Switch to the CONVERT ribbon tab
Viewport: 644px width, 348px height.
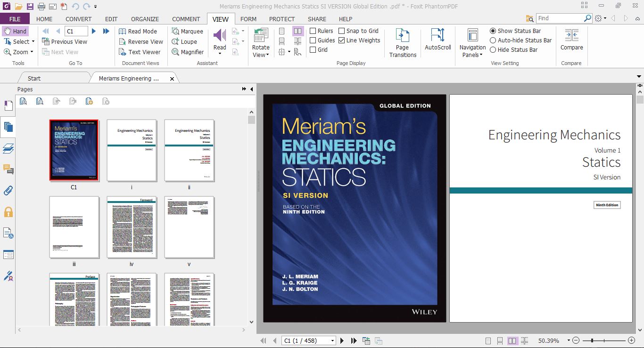[79, 19]
